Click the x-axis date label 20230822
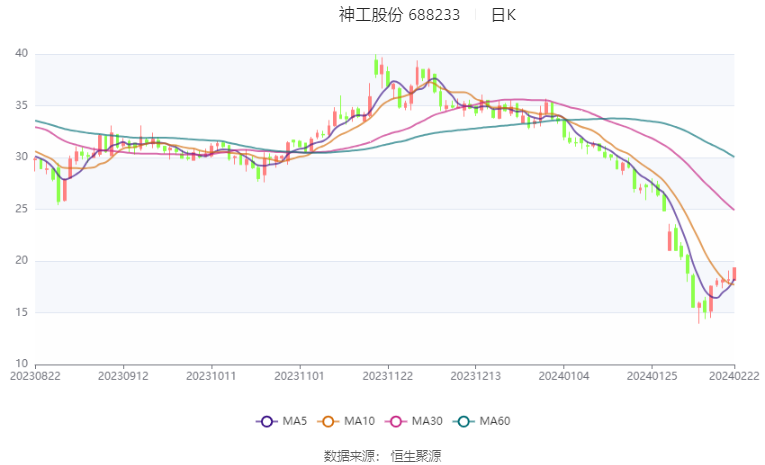This screenshot has width=765, height=465. click(35, 376)
